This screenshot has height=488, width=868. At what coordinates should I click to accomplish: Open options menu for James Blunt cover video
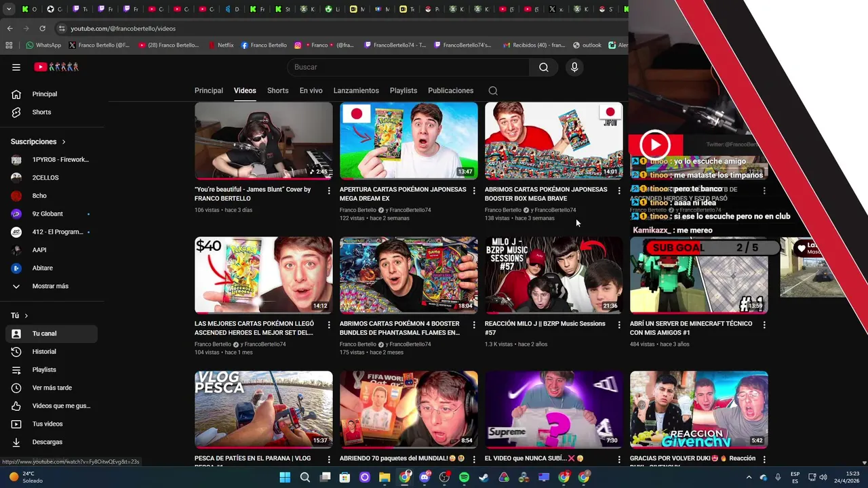pyautogui.click(x=329, y=191)
